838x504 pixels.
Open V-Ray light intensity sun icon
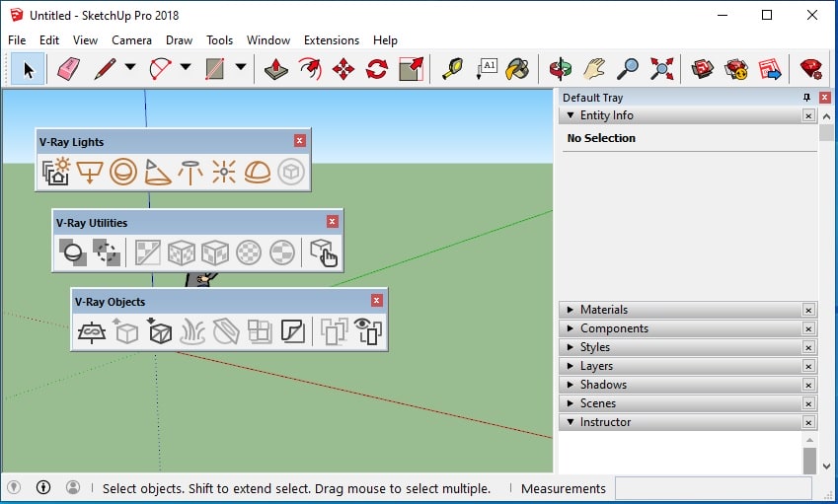(56, 172)
